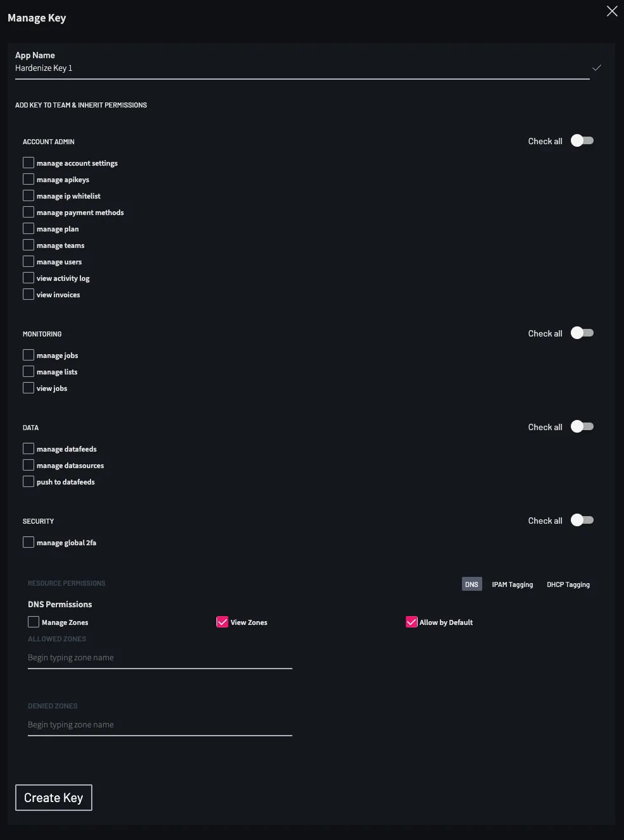
Task: Enable the manage apikeys checkbox
Action: (28, 178)
